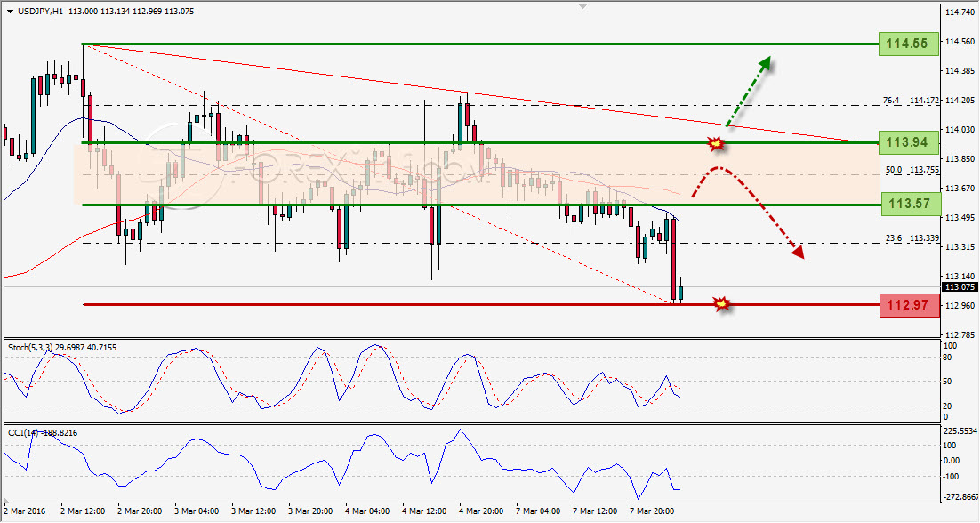Click the 3 Mar 20:00 time axis label
This screenshot has width=980, height=523.
click(x=310, y=511)
